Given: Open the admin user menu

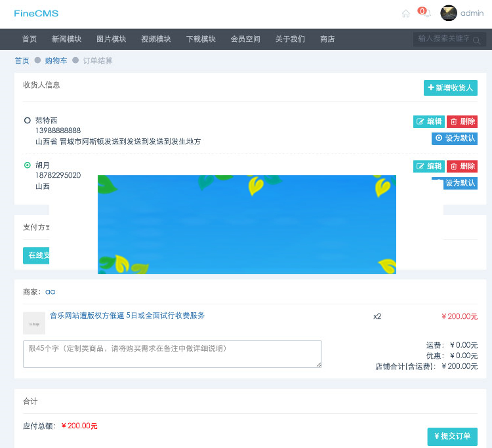Looking at the screenshot, I should coord(472,13).
